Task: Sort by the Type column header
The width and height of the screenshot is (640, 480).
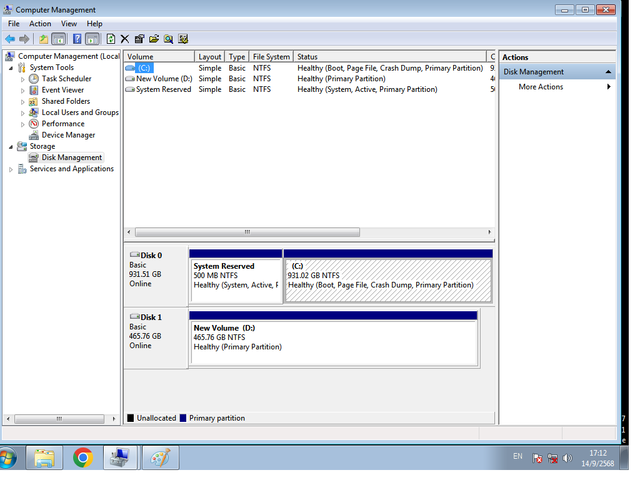Action: (x=237, y=57)
